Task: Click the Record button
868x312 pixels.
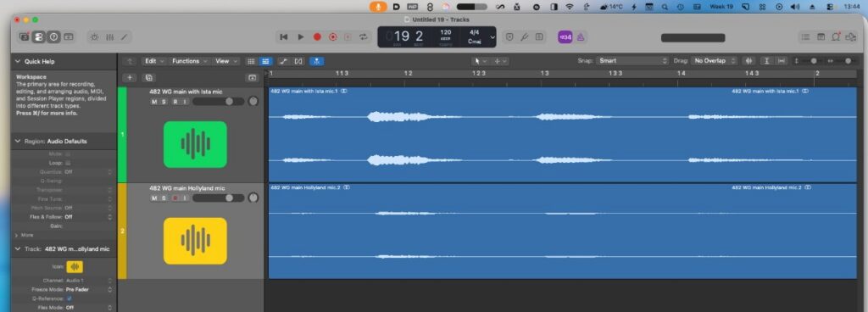Action: coord(317,37)
